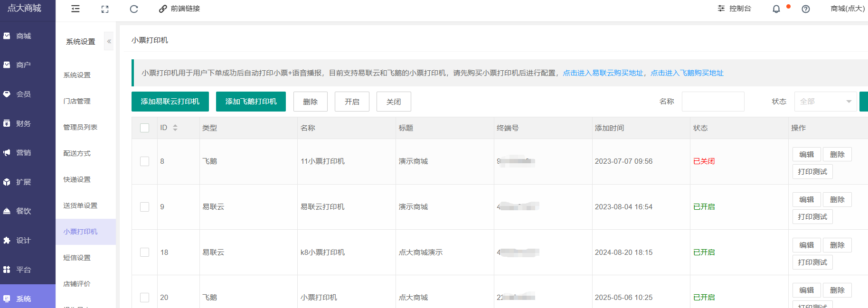This screenshot has width=868, height=308.
Task: Collapse the 系统设置 submenu panel arrow
Action: coord(109,41)
